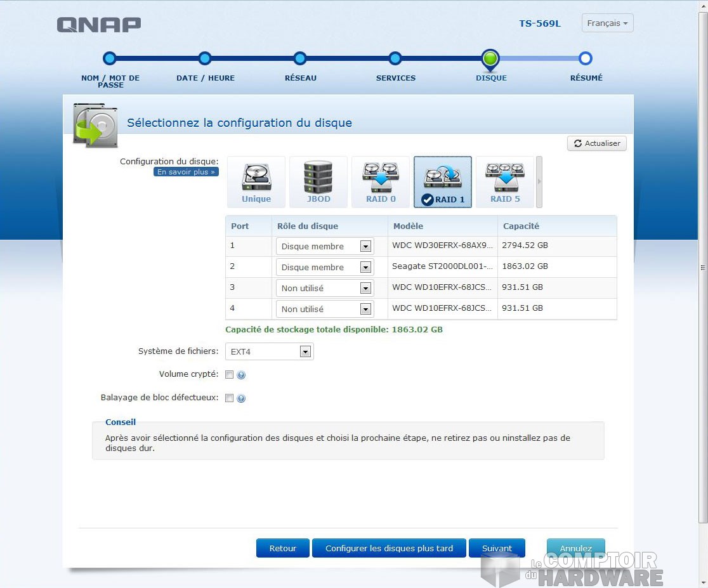Viewport: 708px width, 588px height.
Task: Click the Balayage de bloc help icon
Action: coord(240,398)
